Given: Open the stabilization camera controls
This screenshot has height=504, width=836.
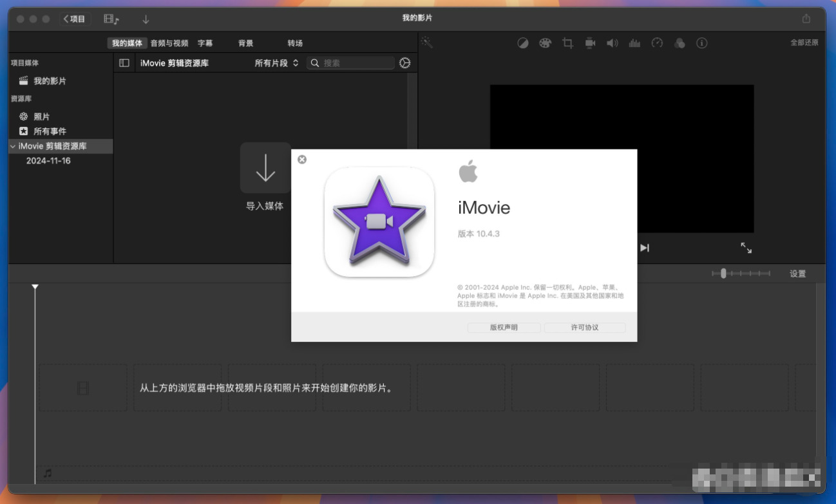Looking at the screenshot, I should coord(590,43).
